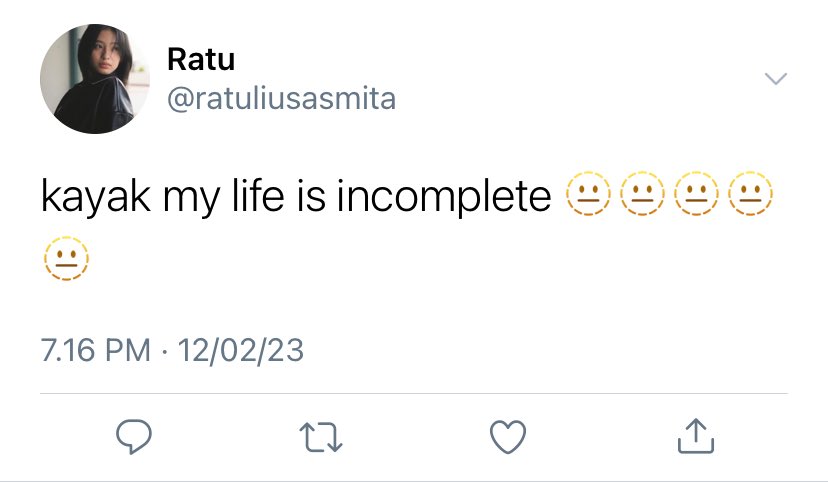The width and height of the screenshot is (828, 482).
Task: Open the reply speech bubble icon
Action: [x=134, y=437]
